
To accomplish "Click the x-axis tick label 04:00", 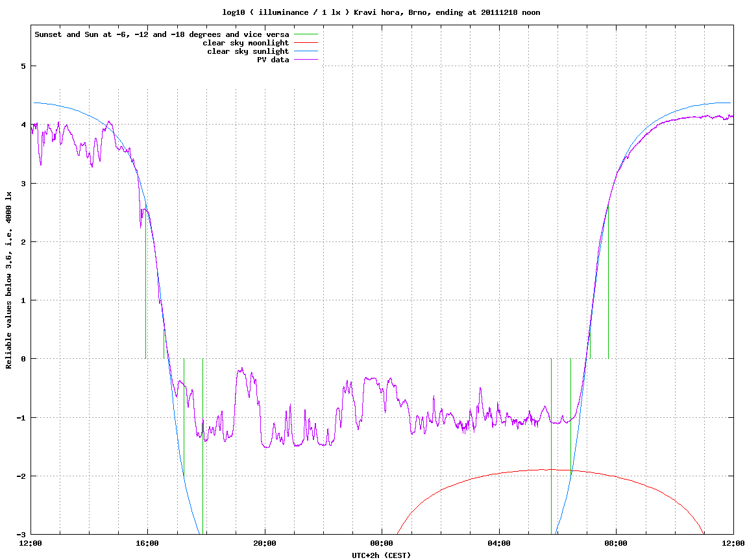I will [x=499, y=543].
